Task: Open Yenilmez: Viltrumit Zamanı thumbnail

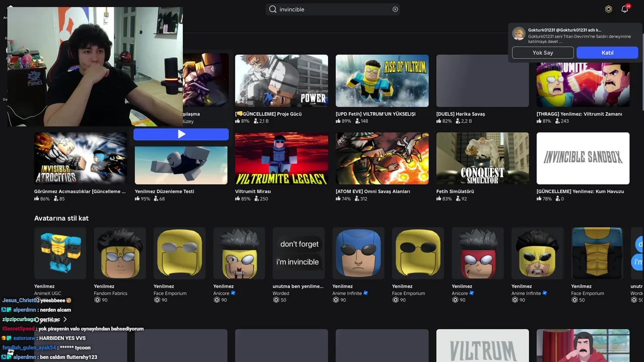Action: click(x=583, y=84)
